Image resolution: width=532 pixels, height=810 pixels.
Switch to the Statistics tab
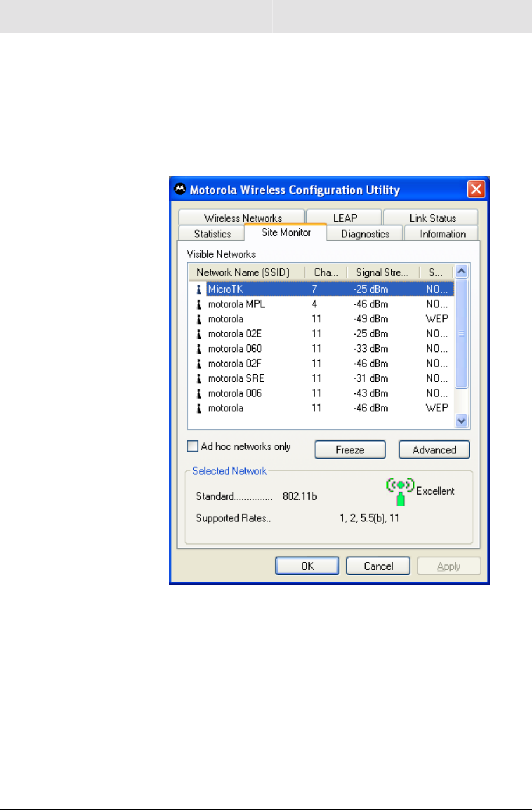tap(212, 234)
